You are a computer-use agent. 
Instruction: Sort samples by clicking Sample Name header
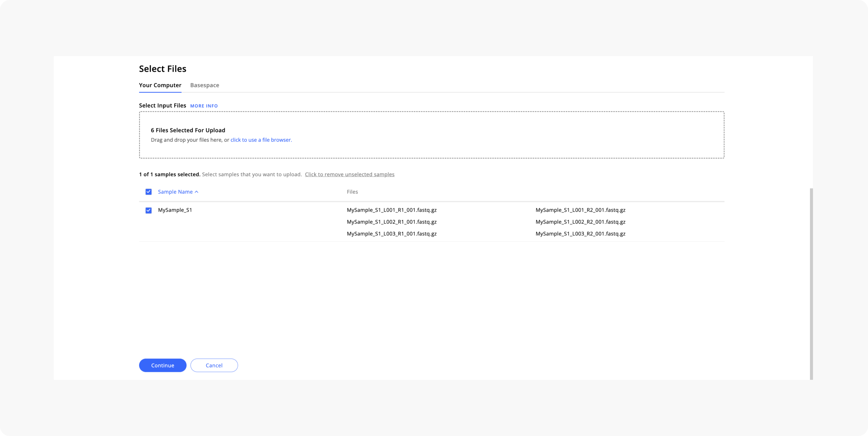tap(175, 191)
